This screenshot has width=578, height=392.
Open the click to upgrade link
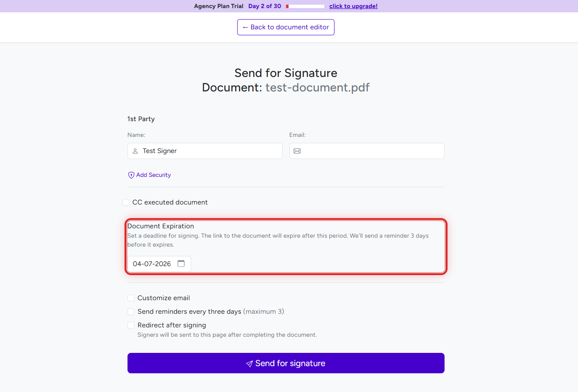click(353, 6)
